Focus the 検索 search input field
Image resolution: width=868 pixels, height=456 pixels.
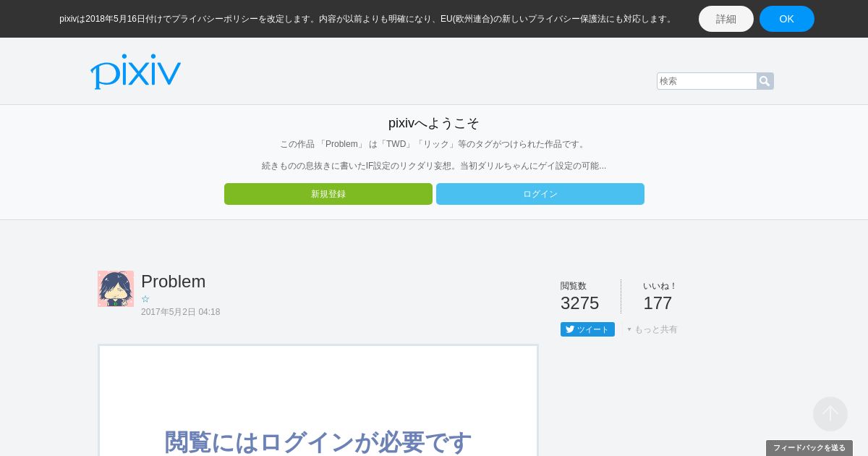coord(707,81)
